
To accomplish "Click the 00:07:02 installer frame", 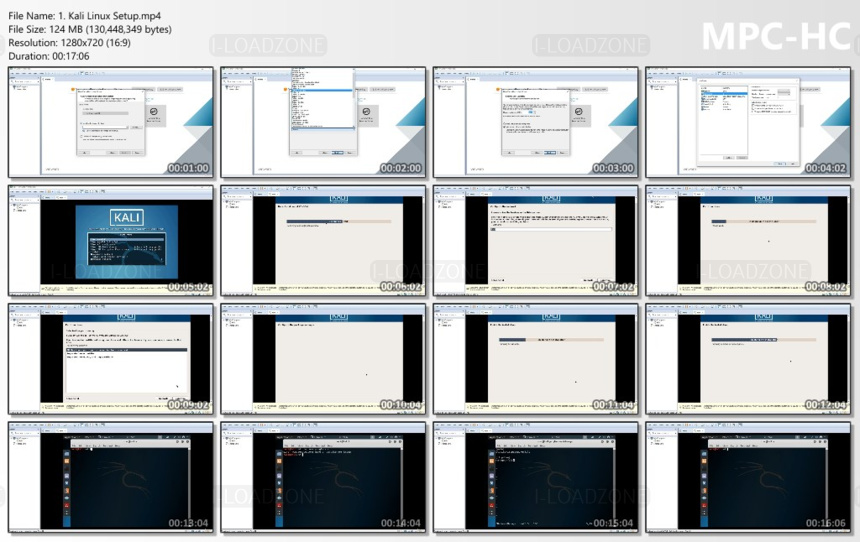I will 536,241.
